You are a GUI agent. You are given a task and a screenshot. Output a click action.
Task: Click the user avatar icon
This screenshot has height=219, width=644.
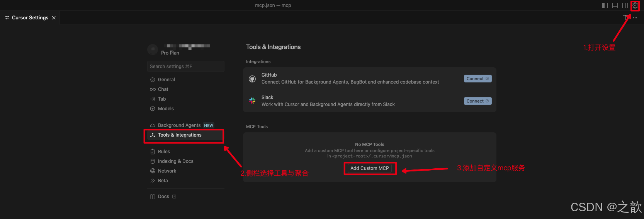(x=153, y=50)
